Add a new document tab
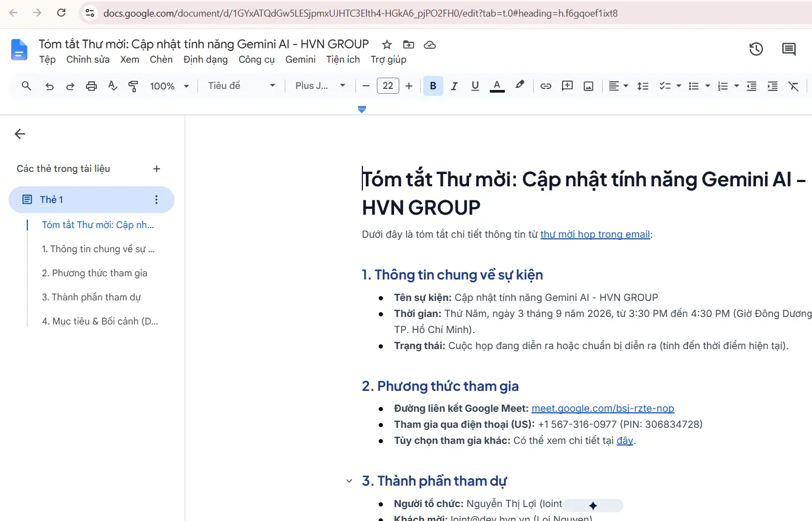812x521 pixels. point(157,169)
